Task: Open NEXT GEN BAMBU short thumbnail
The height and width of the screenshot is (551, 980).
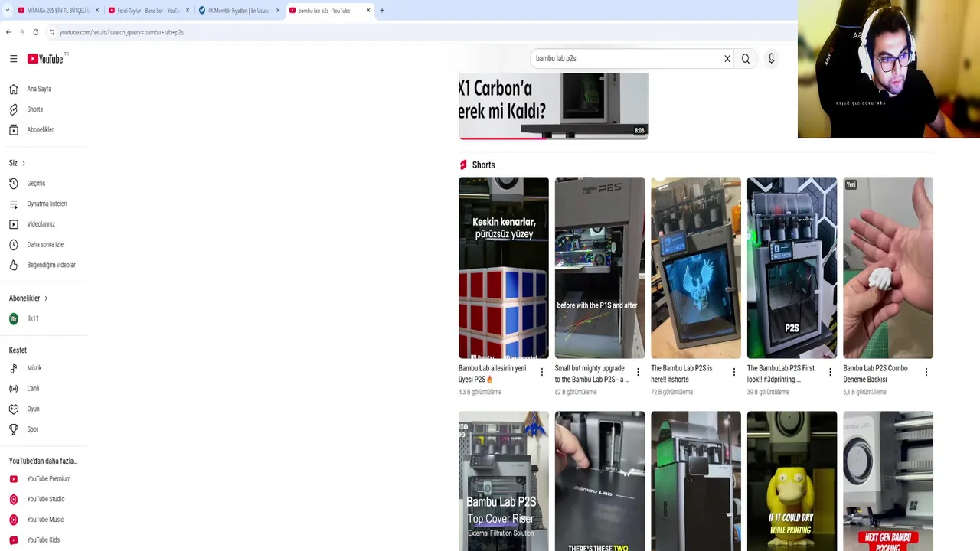Action: pos(888,481)
